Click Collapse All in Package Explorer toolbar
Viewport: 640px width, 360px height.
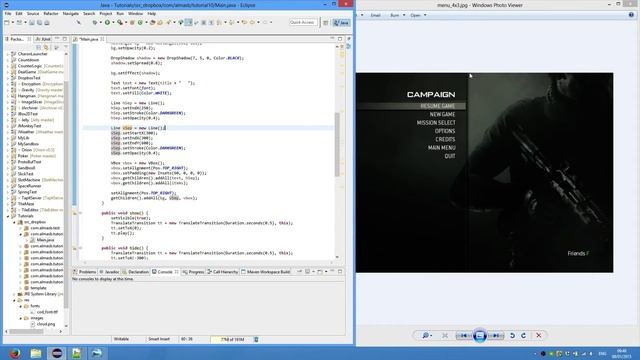39,47
